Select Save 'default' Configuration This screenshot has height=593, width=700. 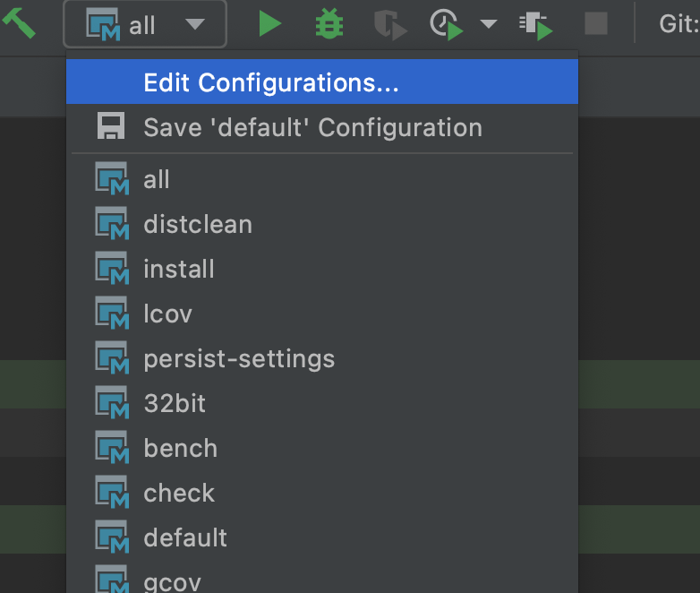pos(312,127)
